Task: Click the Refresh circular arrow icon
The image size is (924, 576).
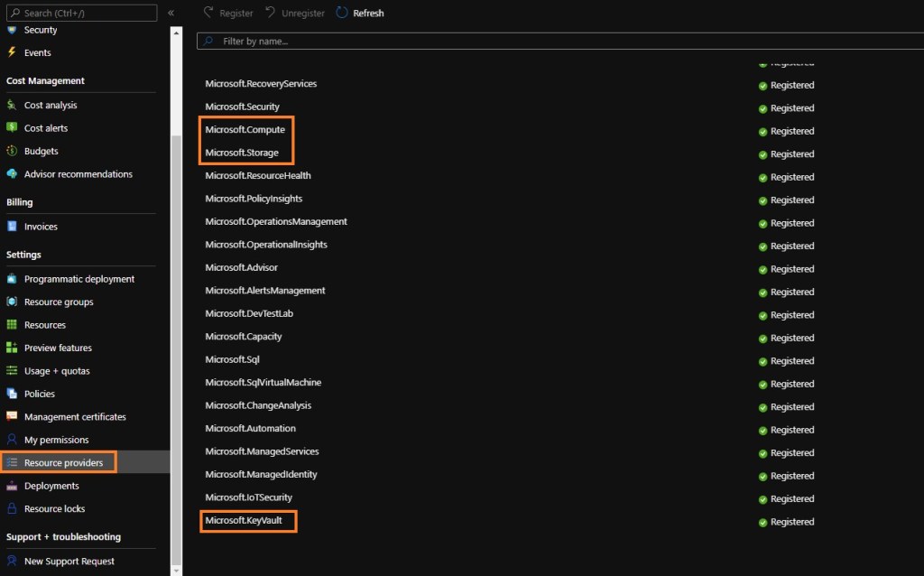Action: pyautogui.click(x=342, y=13)
